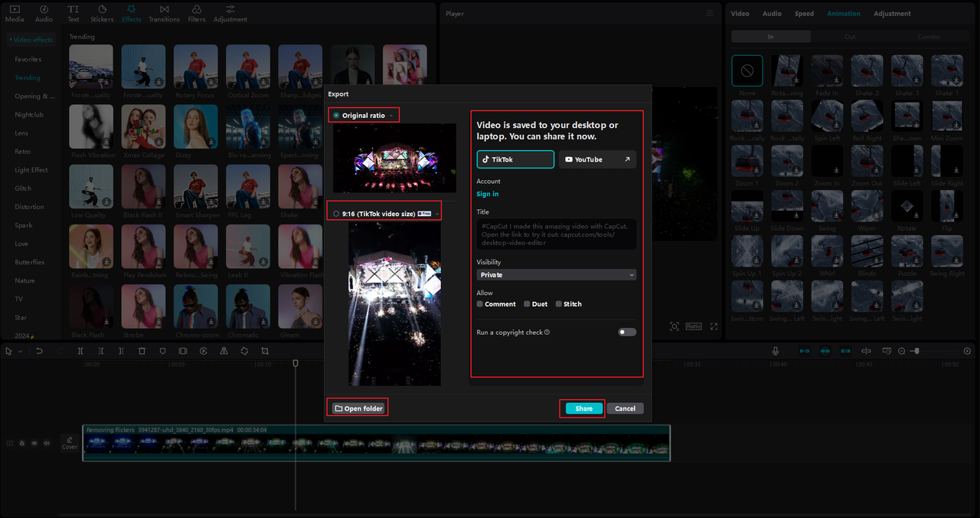Click the player Ratio button
This screenshot has height=518, width=980.
coord(694,326)
